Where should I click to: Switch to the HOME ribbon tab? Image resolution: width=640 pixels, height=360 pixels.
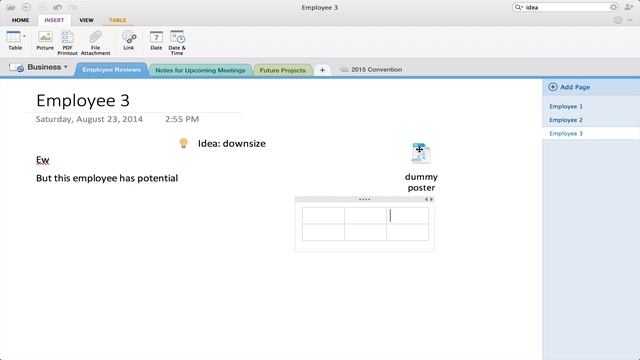point(20,20)
